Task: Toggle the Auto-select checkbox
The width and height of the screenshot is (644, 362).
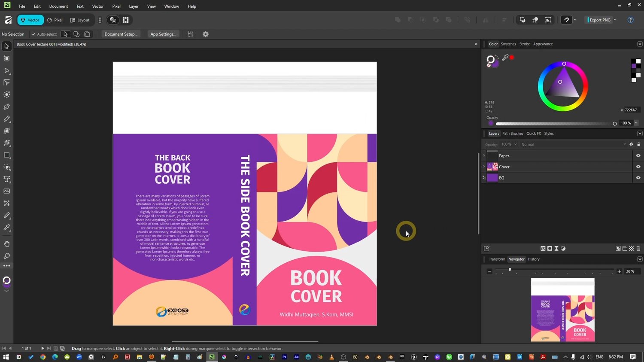Action: coord(33,34)
